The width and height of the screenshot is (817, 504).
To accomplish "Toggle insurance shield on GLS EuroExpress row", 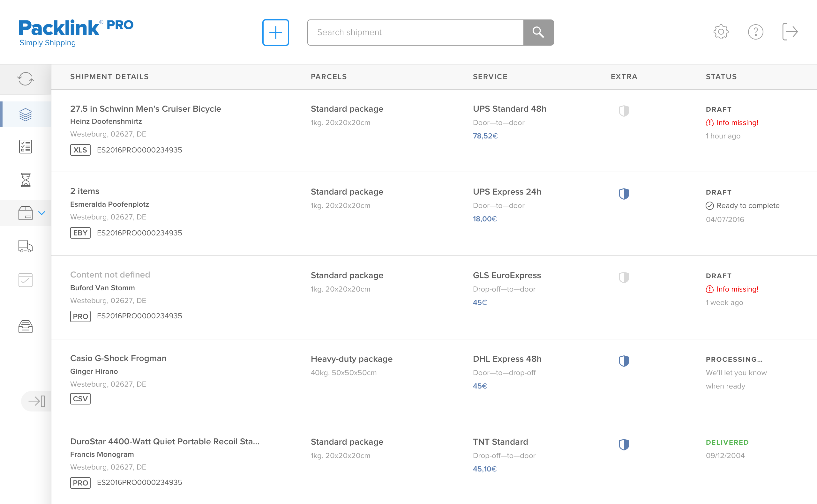I will (x=624, y=277).
